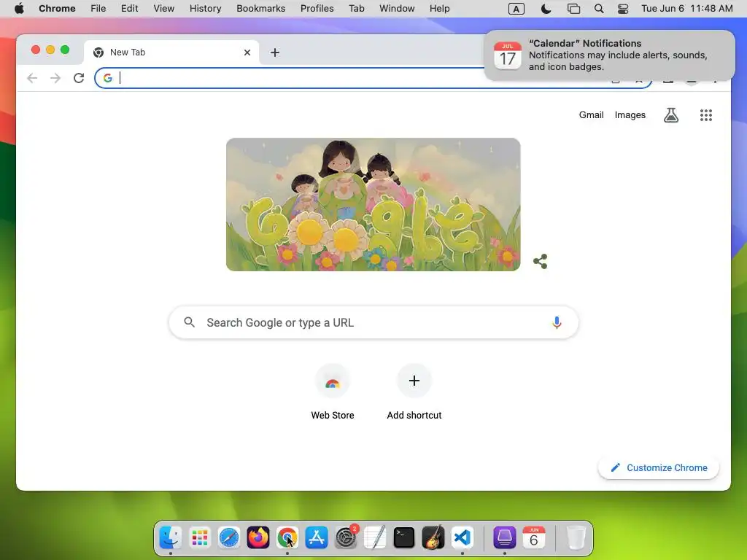Open the Edit menu
The width and height of the screenshot is (747, 560).
[130, 9]
